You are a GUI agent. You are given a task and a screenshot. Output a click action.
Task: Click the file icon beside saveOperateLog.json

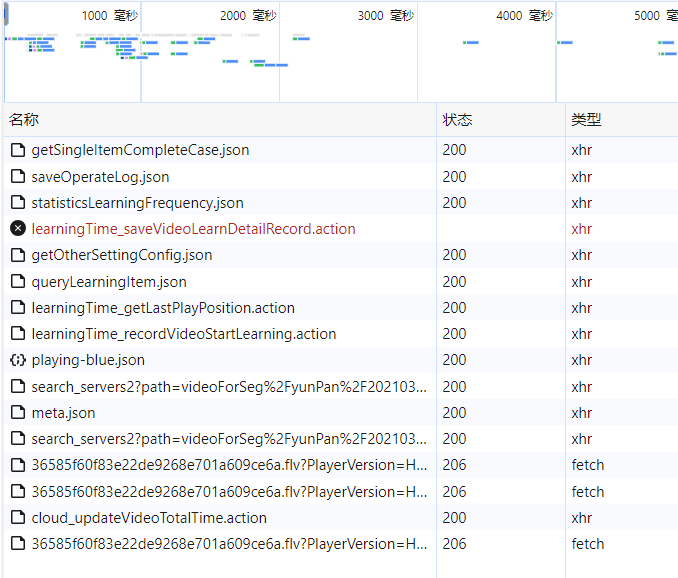click(18, 177)
